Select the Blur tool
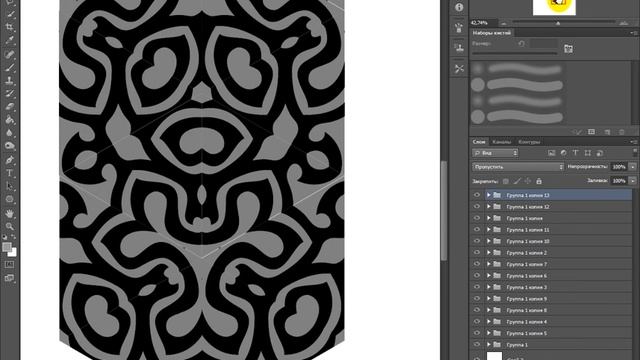 [x=10, y=133]
